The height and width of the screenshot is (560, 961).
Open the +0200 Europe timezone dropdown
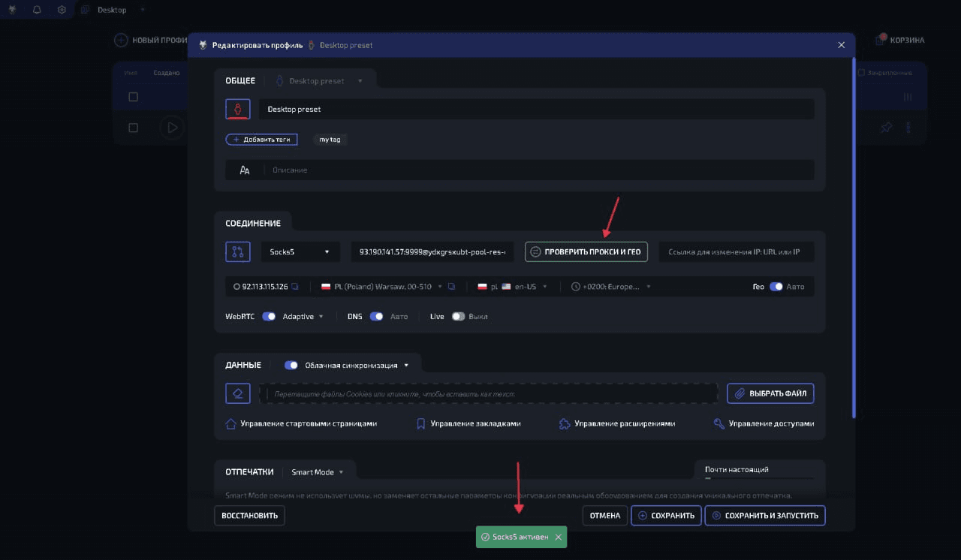[x=610, y=287]
